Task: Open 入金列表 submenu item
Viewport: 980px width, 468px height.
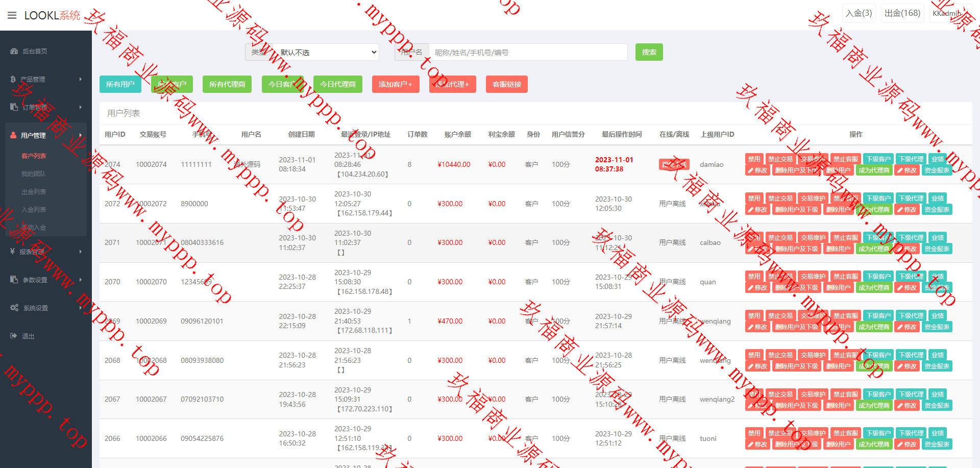Action: click(x=34, y=210)
